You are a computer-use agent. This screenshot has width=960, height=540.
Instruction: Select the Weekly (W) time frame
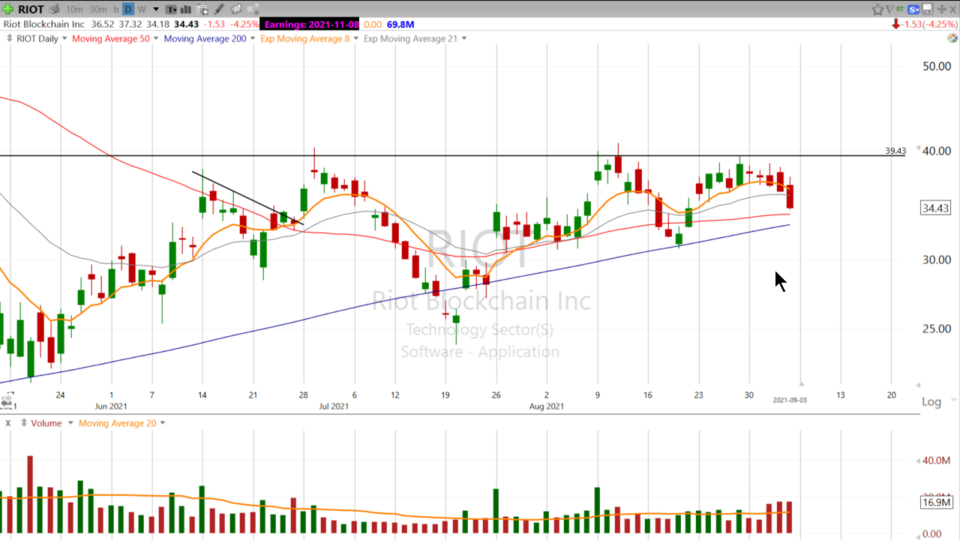pyautogui.click(x=141, y=9)
